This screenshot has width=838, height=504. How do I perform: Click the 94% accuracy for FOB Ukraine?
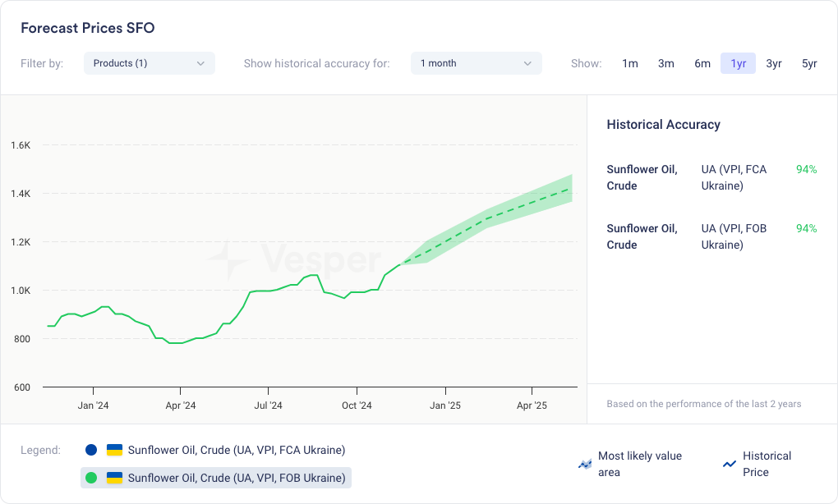806,228
